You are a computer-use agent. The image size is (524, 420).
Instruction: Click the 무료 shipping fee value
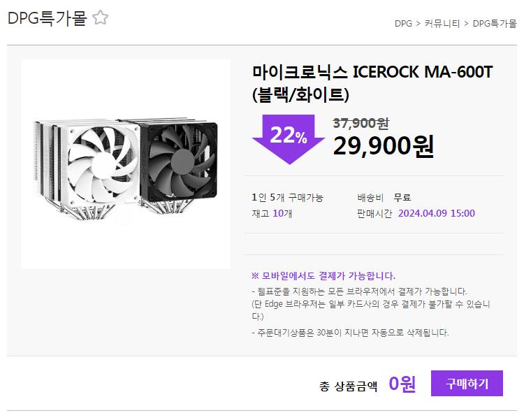402,197
